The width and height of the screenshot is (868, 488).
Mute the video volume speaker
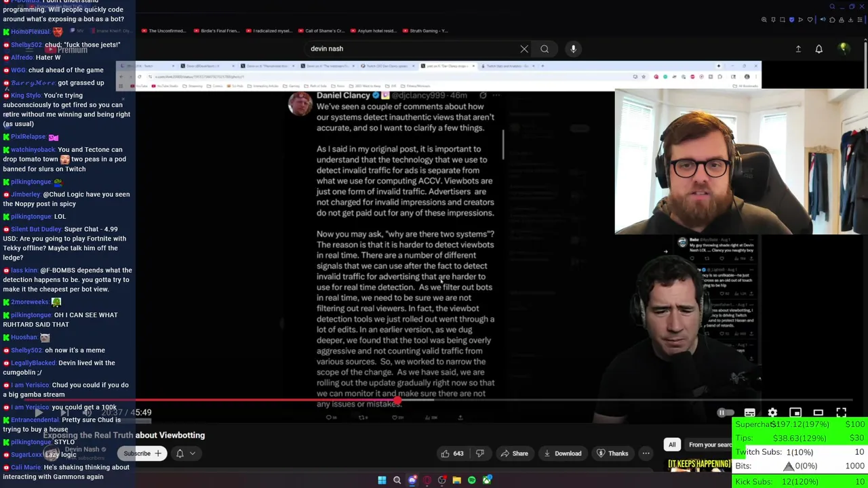[87, 412]
